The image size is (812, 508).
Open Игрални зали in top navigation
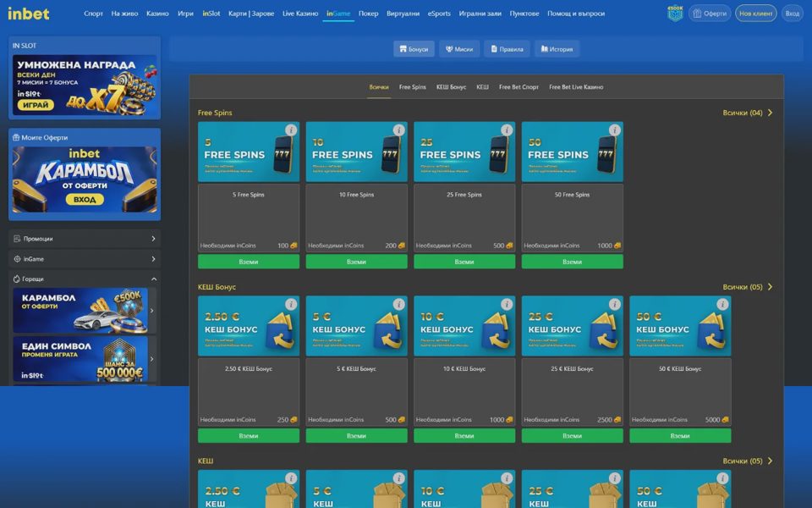[x=480, y=14]
